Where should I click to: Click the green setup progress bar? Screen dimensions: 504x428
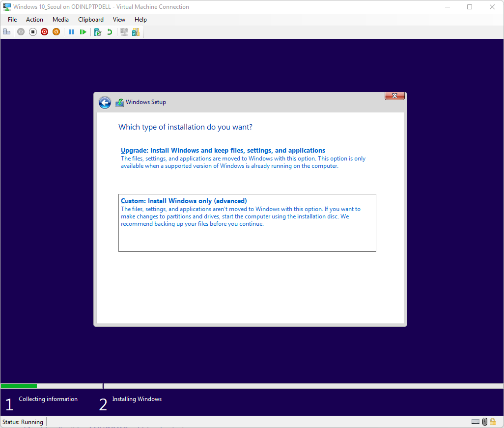(x=19, y=386)
